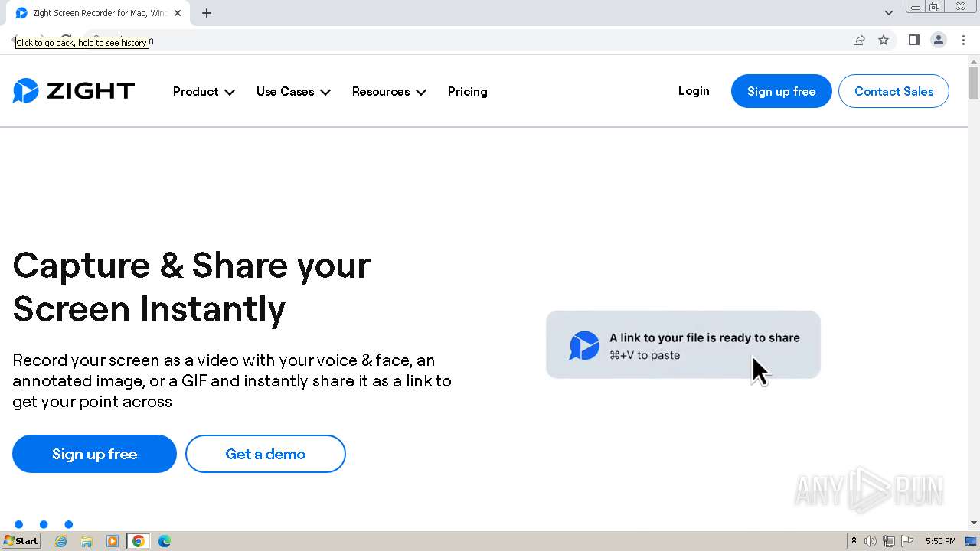The height and width of the screenshot is (551, 980).
Task: Open the Pricing page
Action: coord(467,92)
